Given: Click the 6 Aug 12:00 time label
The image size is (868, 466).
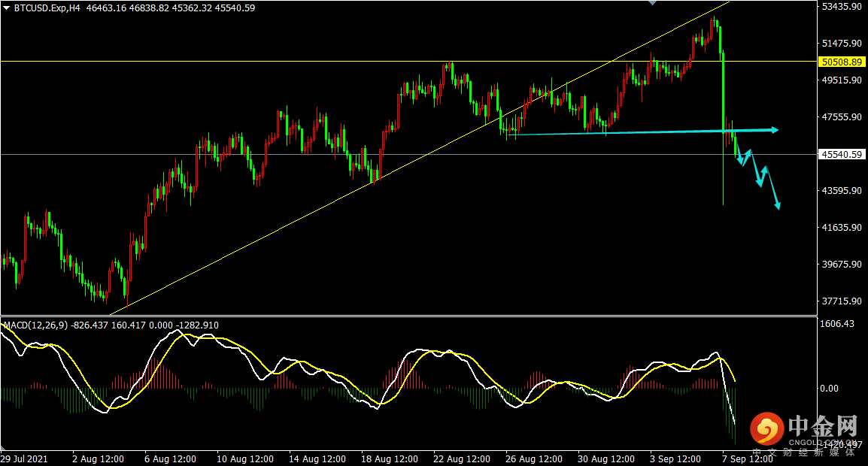Looking at the screenshot, I should click(x=171, y=458).
